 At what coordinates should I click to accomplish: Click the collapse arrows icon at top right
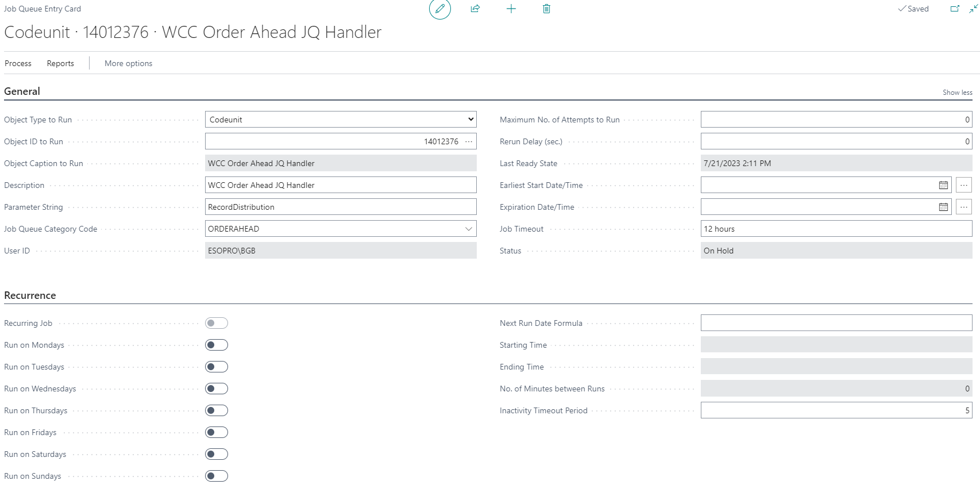tap(973, 9)
